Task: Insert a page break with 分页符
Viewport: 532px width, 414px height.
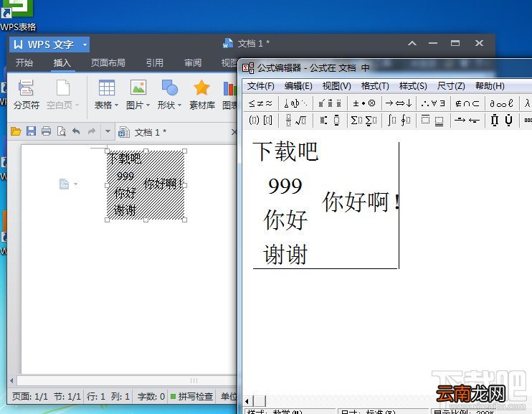Action: click(26, 95)
